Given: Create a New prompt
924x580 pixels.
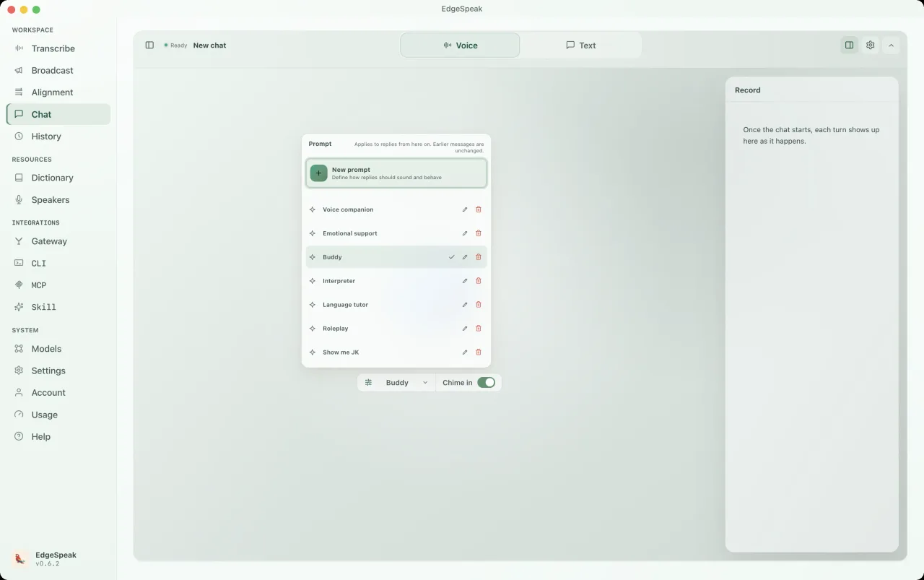Looking at the screenshot, I should 396,173.
